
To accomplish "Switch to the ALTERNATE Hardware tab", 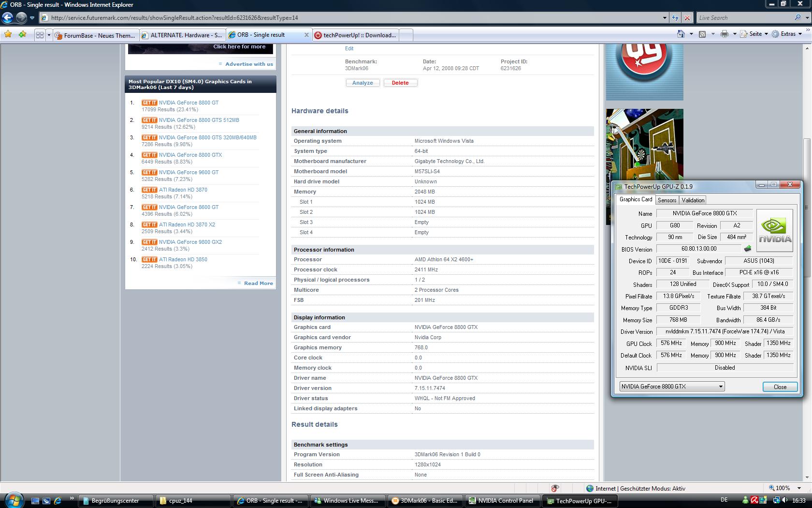I will point(182,35).
